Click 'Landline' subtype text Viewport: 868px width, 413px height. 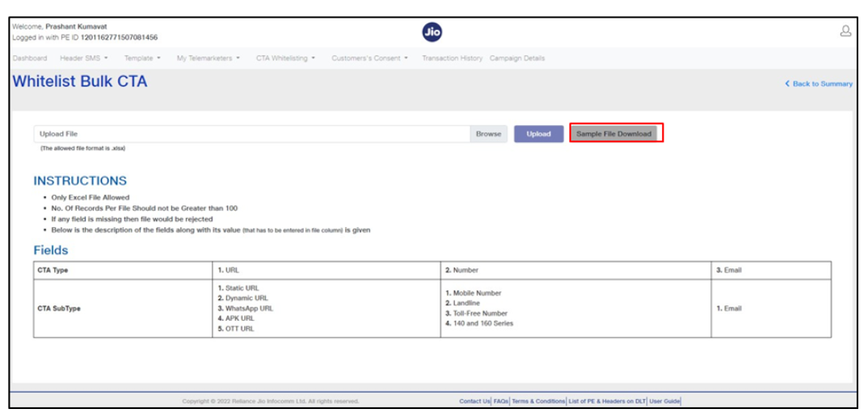coord(466,303)
